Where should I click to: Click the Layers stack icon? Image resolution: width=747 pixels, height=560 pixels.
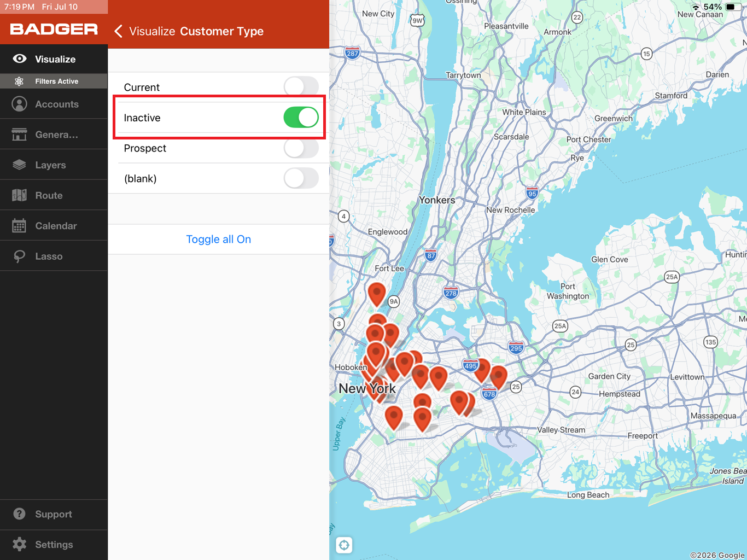(19, 165)
